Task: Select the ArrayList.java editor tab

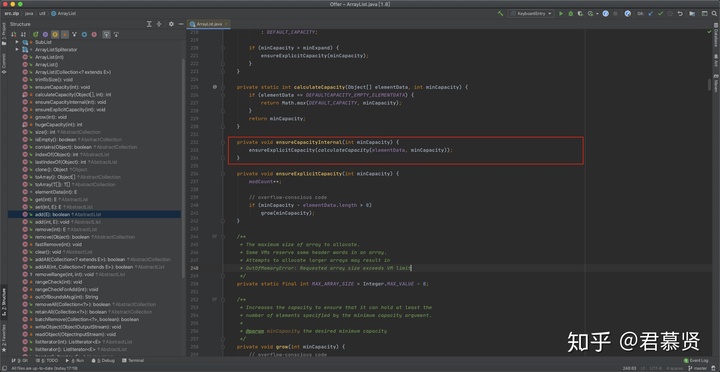Action: click(209, 24)
